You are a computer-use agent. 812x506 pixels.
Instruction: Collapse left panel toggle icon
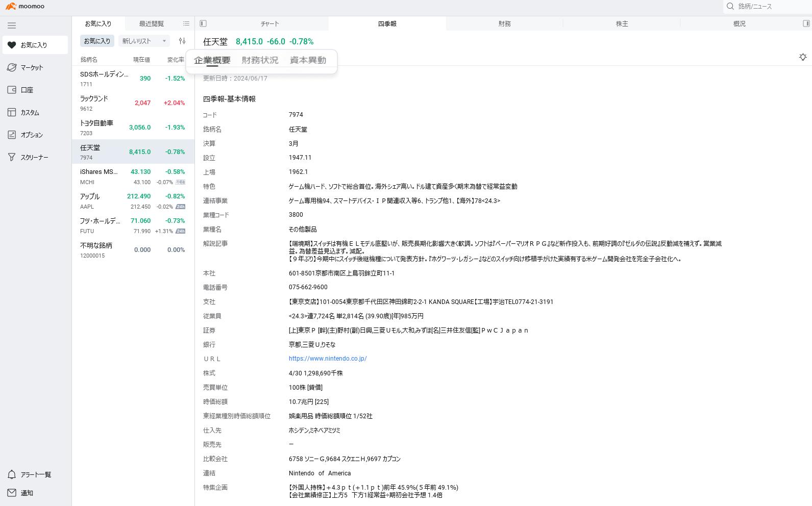(203, 23)
